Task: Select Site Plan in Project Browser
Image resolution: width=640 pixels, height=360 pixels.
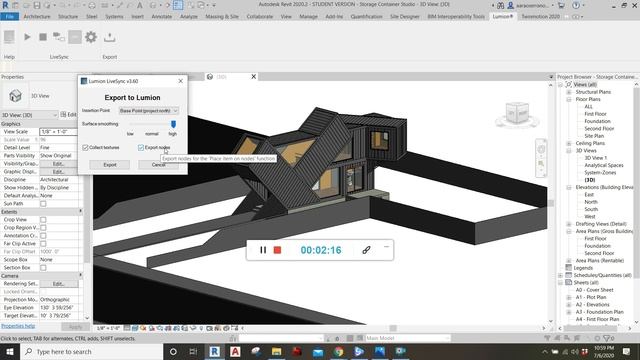Action: [594, 136]
